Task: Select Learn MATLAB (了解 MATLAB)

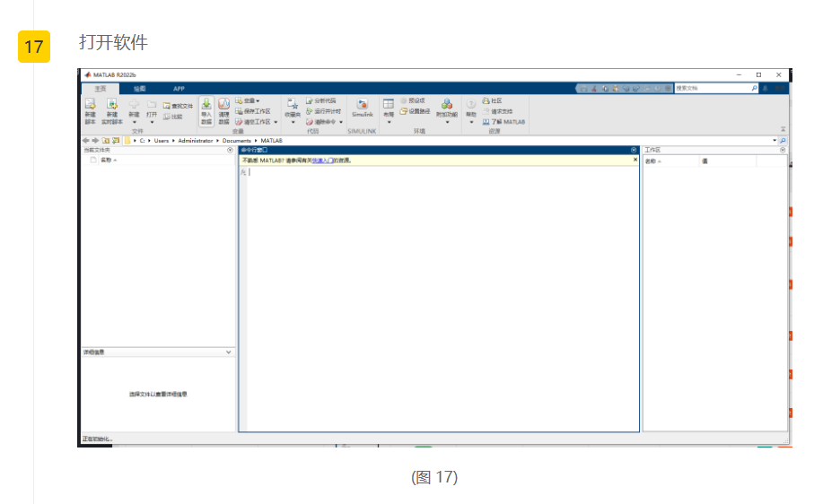Action: pyautogui.click(x=503, y=122)
